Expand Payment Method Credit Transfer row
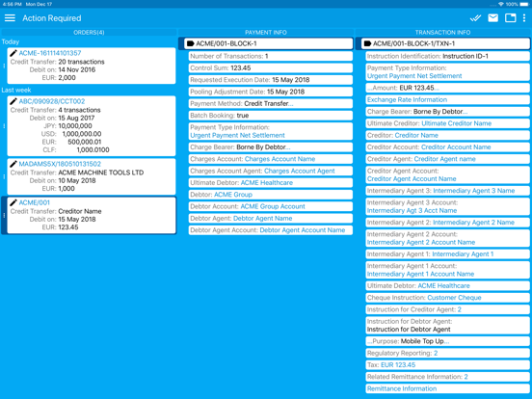Viewport: 532px width, 399px height. pyautogui.click(x=271, y=103)
